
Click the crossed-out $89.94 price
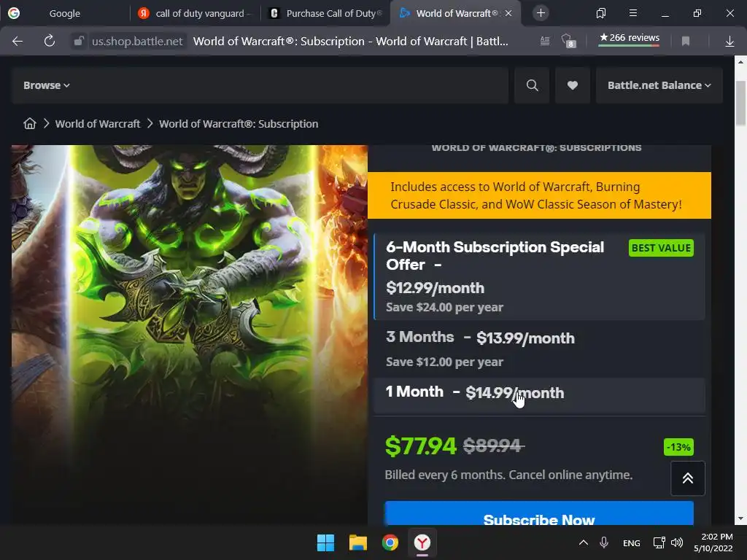494,446
